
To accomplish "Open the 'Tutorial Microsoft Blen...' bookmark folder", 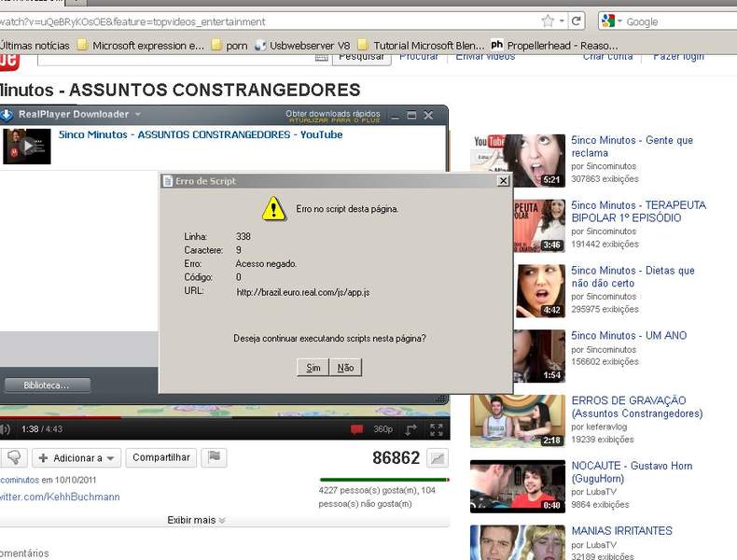I will click(421, 45).
